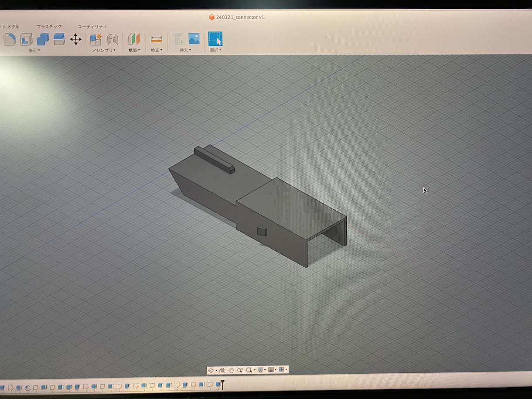
Task: Select the small square nub on the model side
Action: click(x=262, y=231)
